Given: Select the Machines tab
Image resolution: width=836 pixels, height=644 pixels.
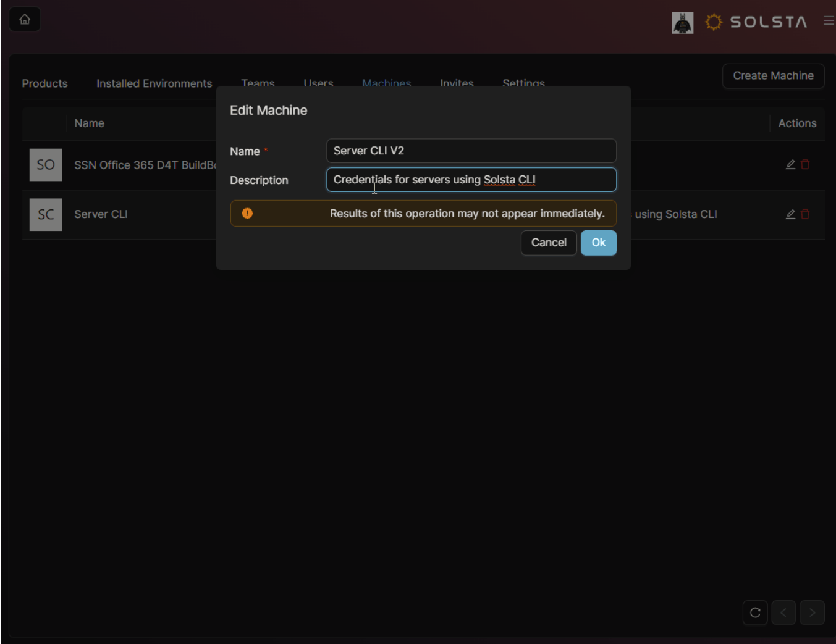Looking at the screenshot, I should pos(386,82).
